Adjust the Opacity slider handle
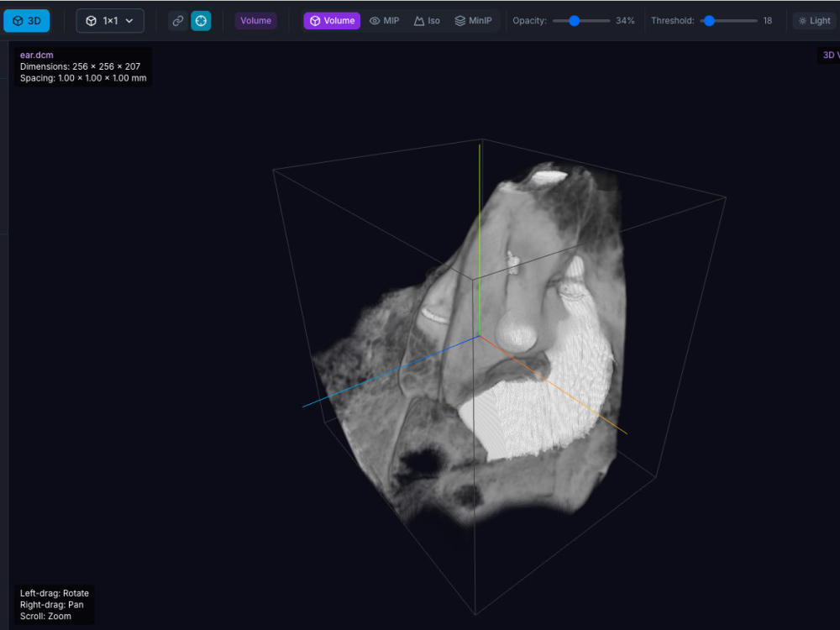This screenshot has height=630, width=840. point(575,21)
